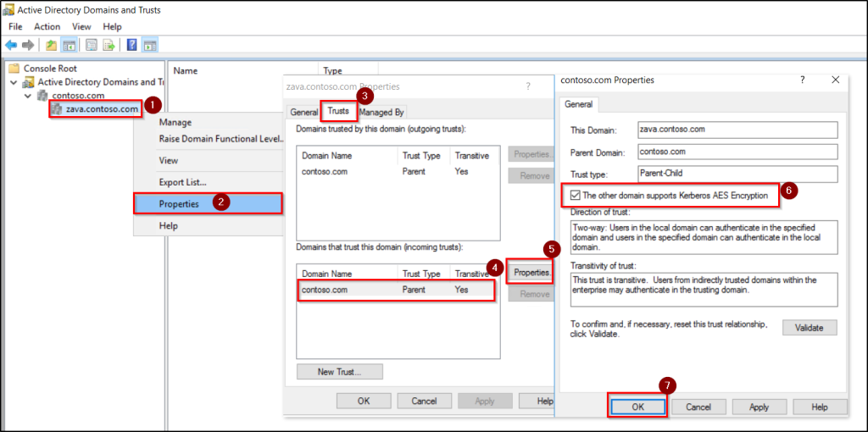Open the View menu in the menu bar
The height and width of the screenshot is (432, 868).
pos(81,26)
